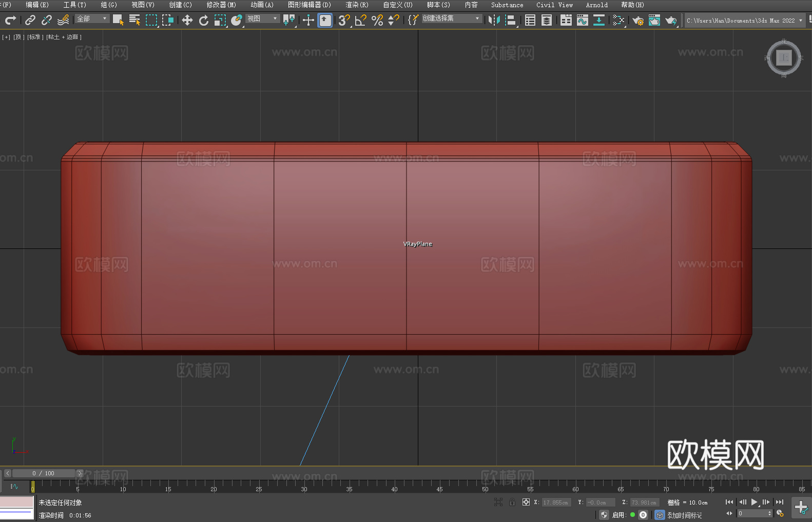Screen dimensions: 812x522
Task: Click the [标准] viewport shading label
Action: [x=35, y=37]
